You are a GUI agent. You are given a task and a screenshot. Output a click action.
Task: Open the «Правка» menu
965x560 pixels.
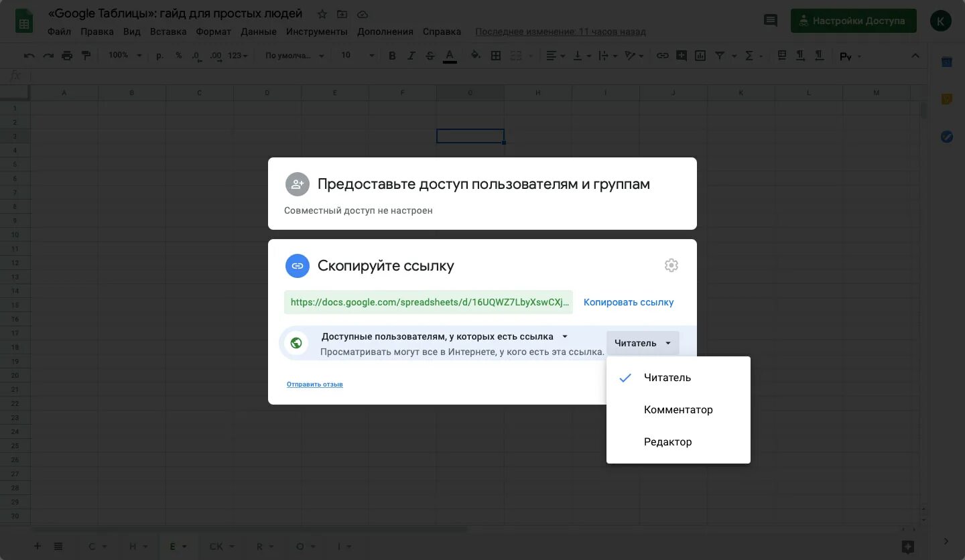pos(97,31)
